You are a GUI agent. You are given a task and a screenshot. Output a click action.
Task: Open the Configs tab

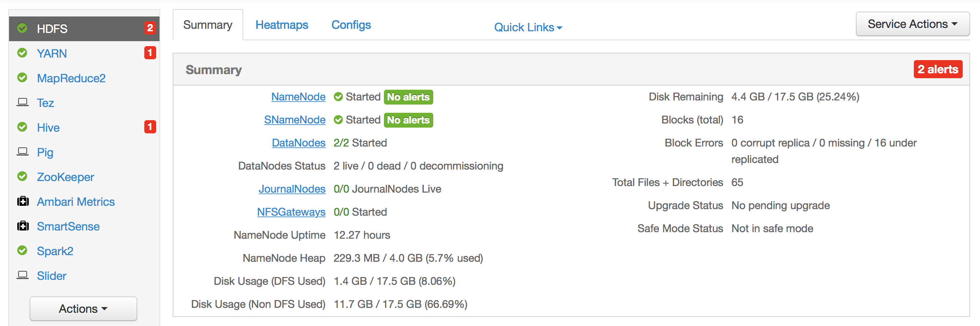coord(351,25)
